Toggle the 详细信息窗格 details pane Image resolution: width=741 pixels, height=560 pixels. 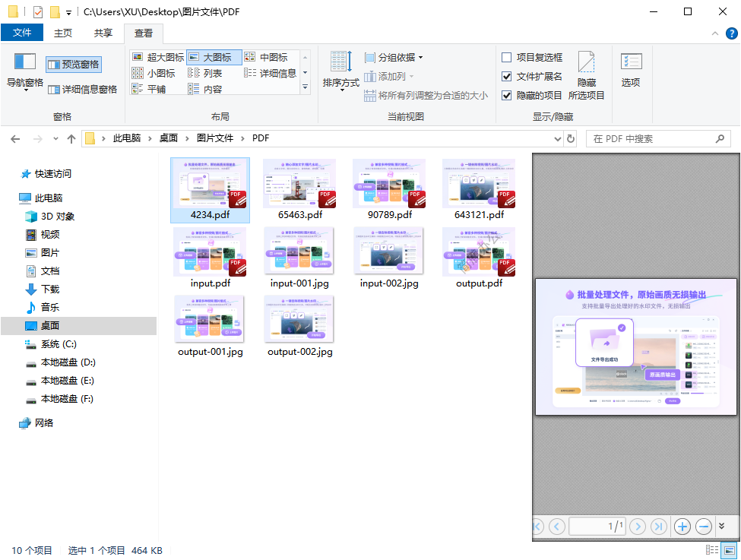[x=83, y=90]
